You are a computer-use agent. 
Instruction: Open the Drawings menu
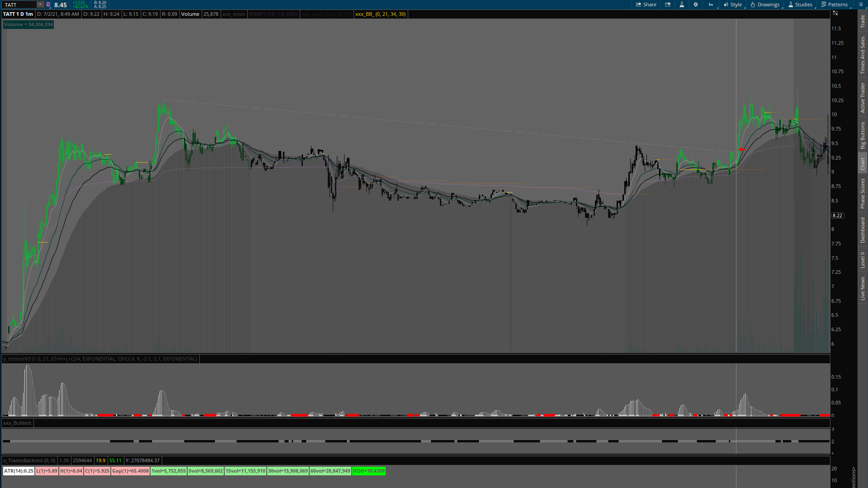765,5
